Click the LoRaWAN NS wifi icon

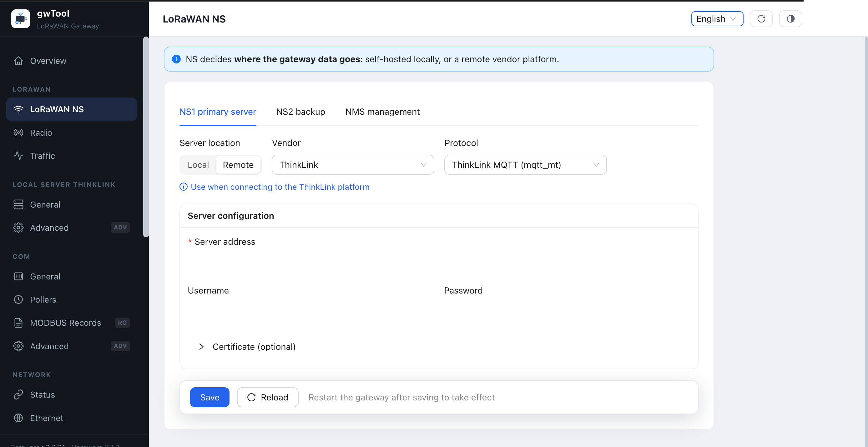[x=18, y=109]
